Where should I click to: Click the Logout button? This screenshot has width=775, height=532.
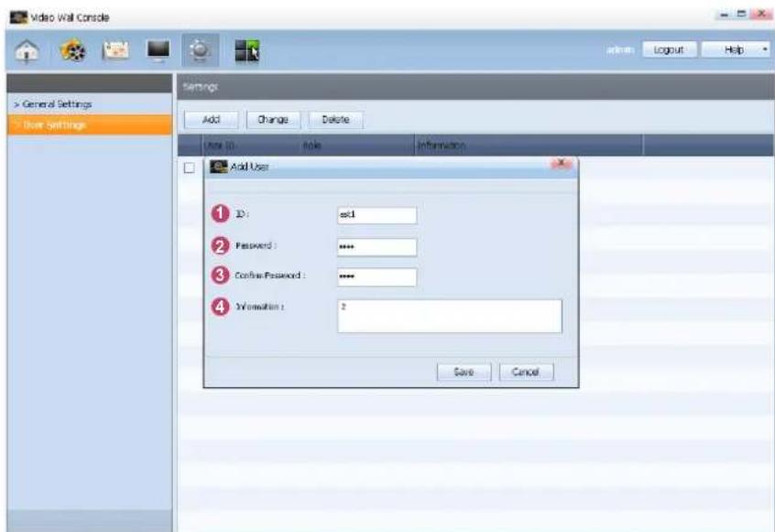(x=669, y=49)
